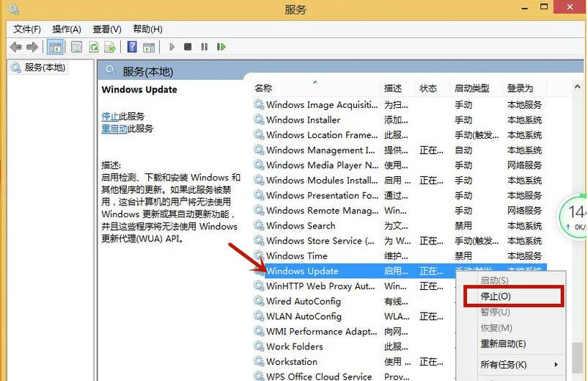Select Windows Management Instrumentation service row
The image size is (588, 381).
400,150
